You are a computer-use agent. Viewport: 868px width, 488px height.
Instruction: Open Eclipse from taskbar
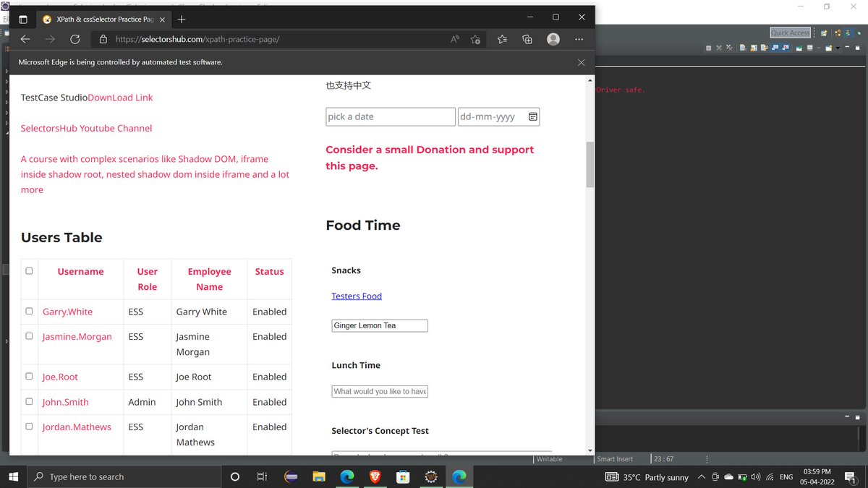click(291, 477)
